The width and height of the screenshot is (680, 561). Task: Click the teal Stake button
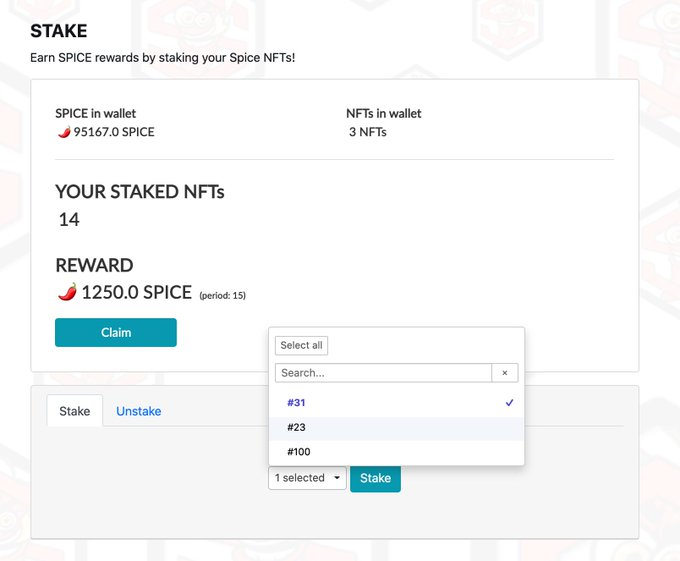[x=375, y=478]
